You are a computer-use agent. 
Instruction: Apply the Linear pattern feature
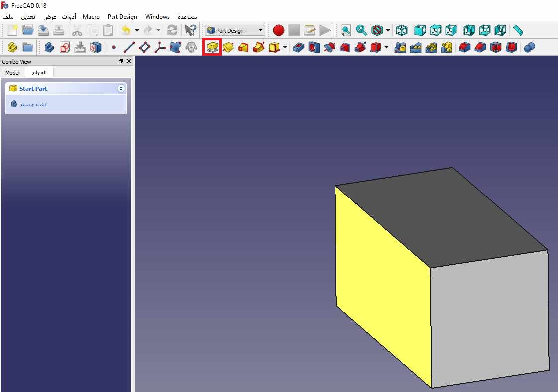coord(416,47)
